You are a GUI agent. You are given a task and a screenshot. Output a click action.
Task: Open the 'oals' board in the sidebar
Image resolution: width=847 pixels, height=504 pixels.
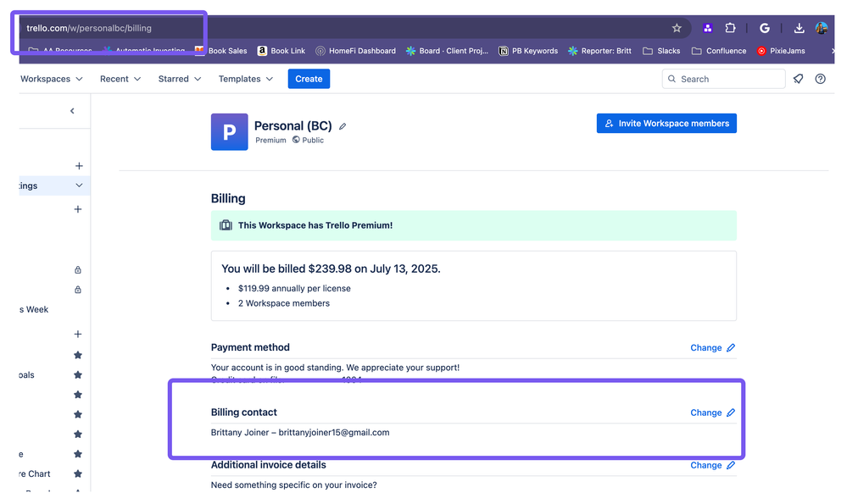coord(26,375)
